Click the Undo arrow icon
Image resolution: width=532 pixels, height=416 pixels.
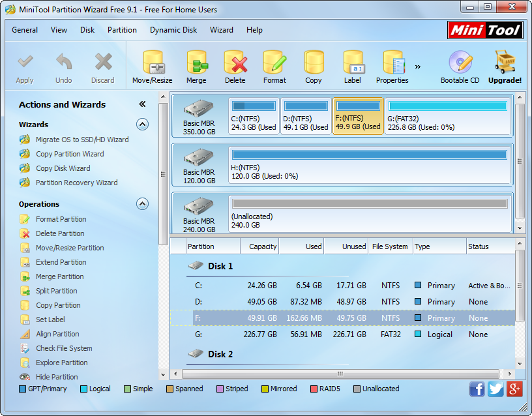(64, 62)
